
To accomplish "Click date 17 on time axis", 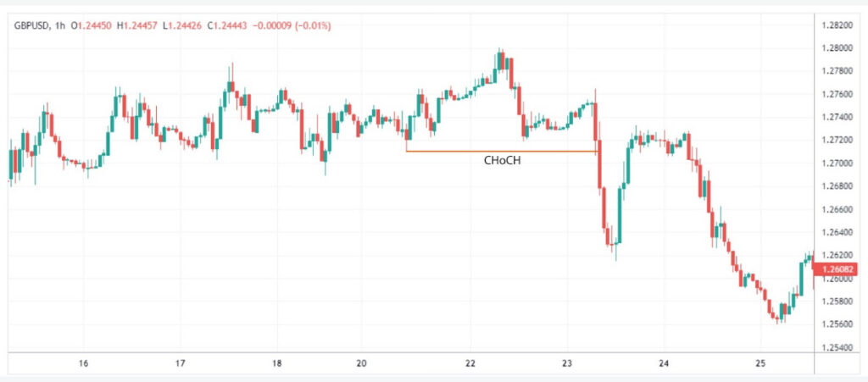I will coord(180,363).
